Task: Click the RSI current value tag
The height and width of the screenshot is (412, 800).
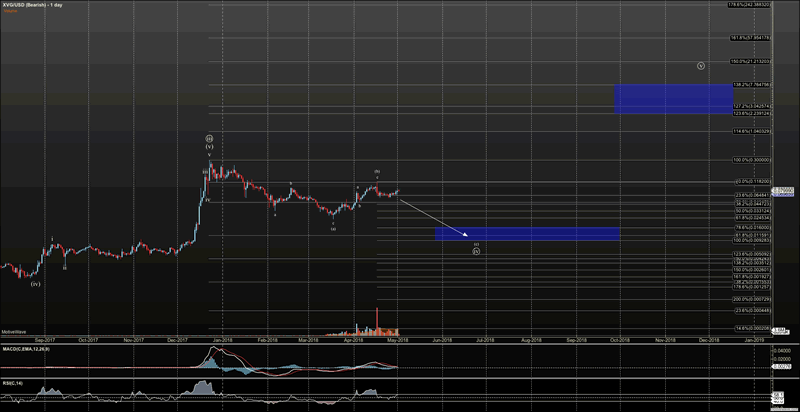Action: [779, 395]
